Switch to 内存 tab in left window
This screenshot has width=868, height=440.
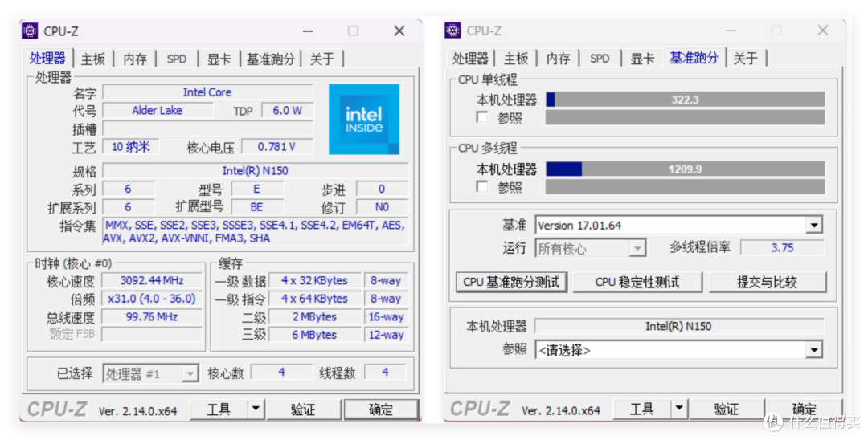pos(135,59)
